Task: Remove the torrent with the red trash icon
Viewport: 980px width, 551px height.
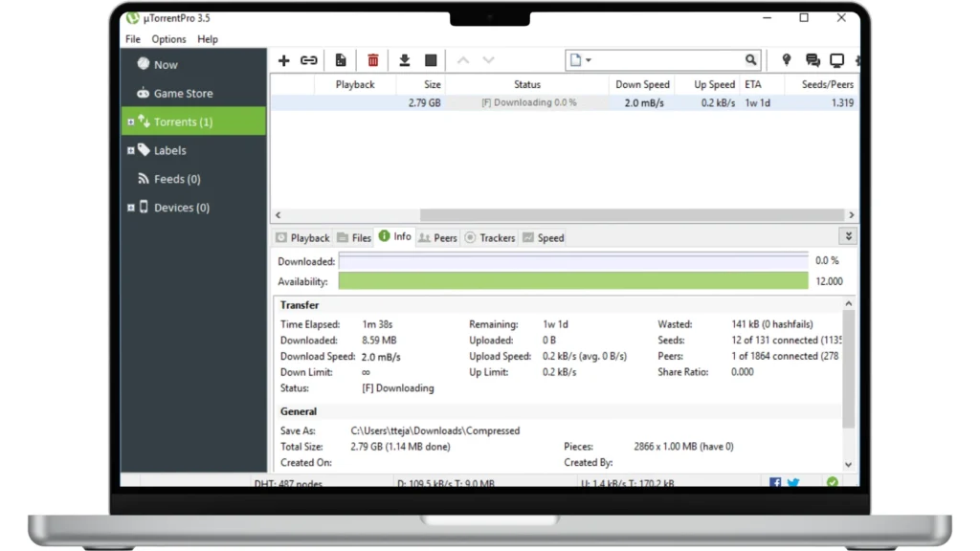Action: 373,60
